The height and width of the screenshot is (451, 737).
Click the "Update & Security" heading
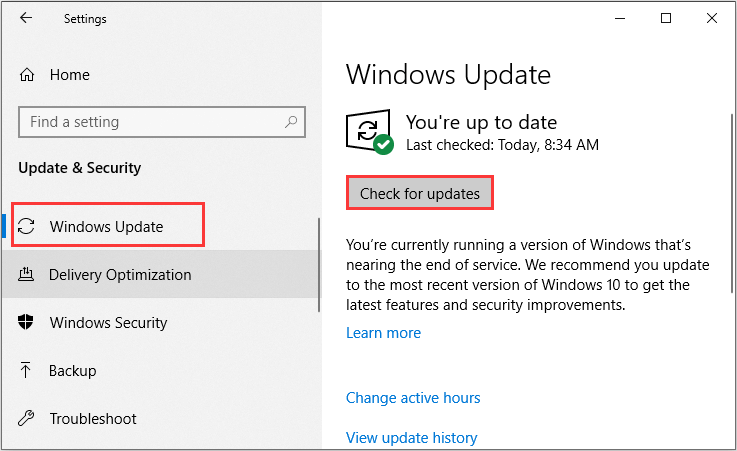pyautogui.click(x=79, y=168)
